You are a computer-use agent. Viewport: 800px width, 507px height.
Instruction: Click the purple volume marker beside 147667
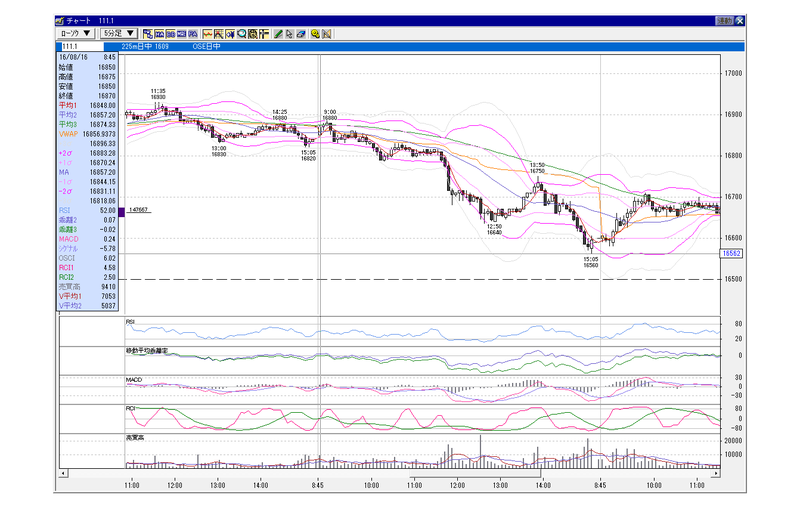[x=122, y=212]
